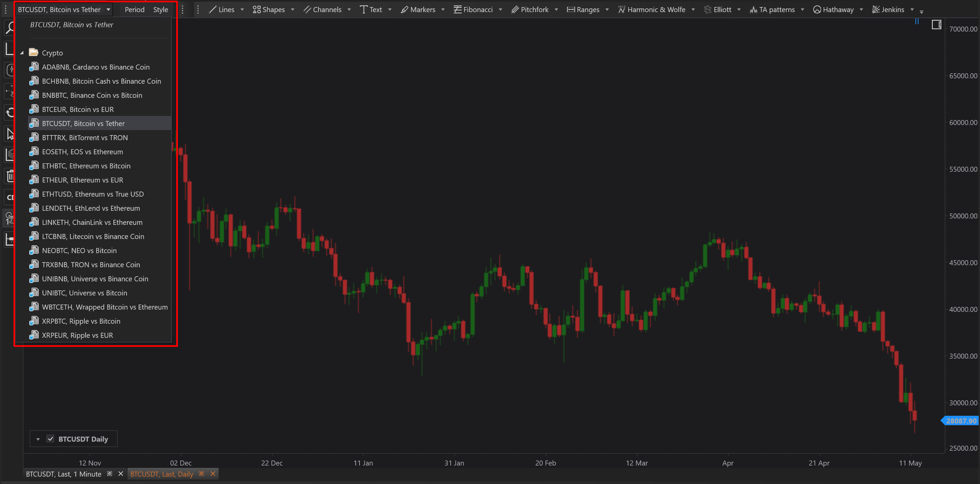Click the Crypto folder icon
Image resolution: width=980 pixels, height=484 pixels.
point(34,52)
